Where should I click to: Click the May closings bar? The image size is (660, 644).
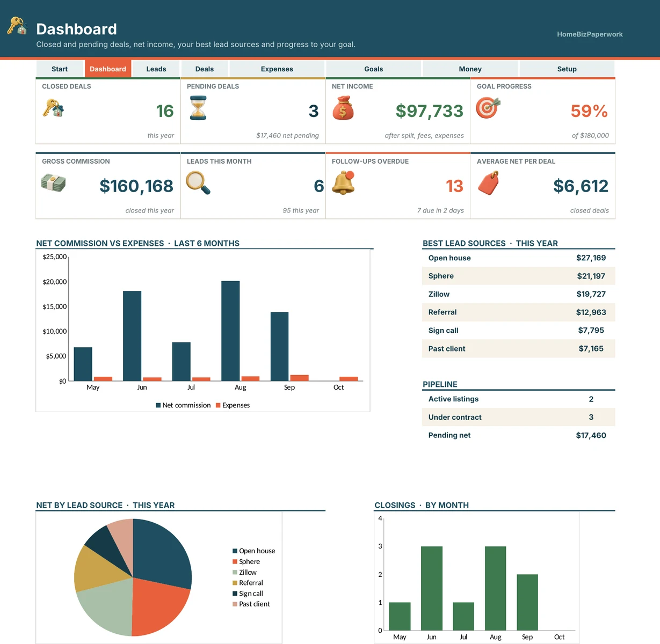400,617
